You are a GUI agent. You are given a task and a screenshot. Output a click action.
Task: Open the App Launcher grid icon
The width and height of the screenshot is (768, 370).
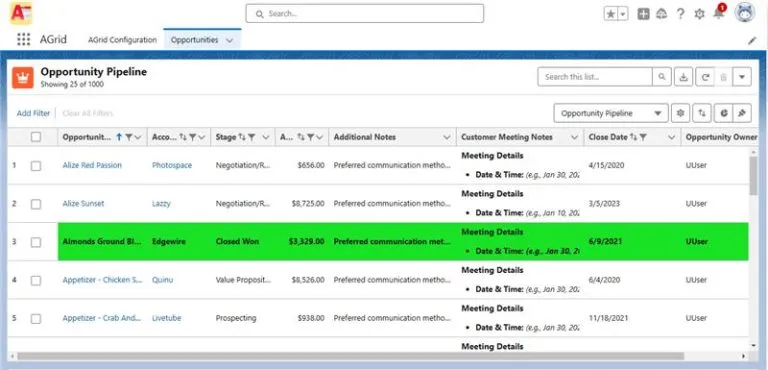[23, 40]
